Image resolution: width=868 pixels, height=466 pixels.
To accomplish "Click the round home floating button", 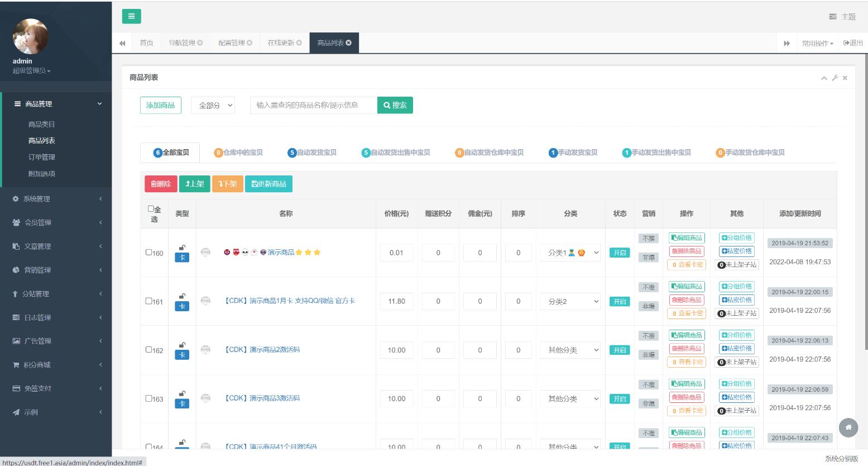I will point(848,427).
